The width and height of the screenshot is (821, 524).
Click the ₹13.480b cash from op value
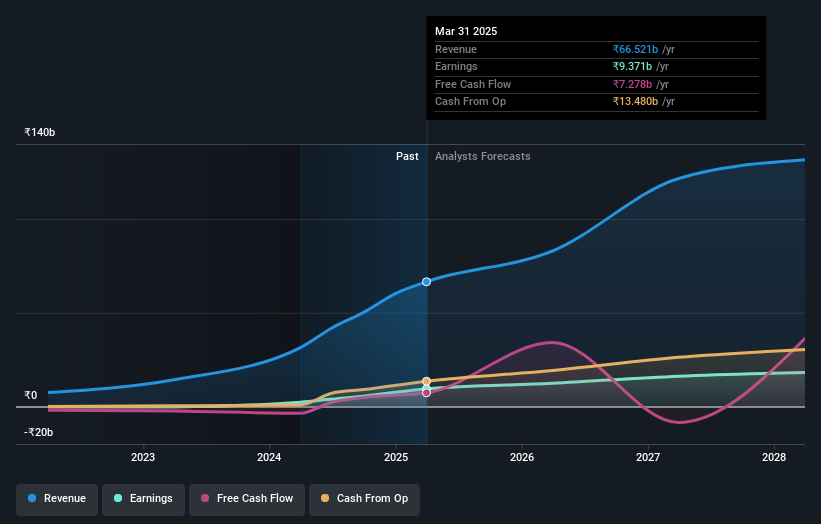pyautogui.click(x=635, y=102)
